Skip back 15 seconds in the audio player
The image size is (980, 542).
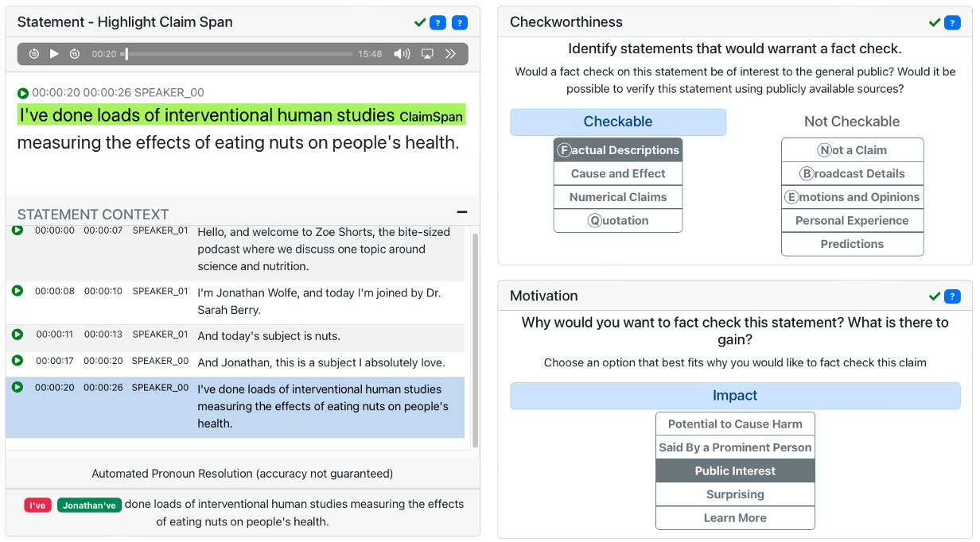(33, 53)
